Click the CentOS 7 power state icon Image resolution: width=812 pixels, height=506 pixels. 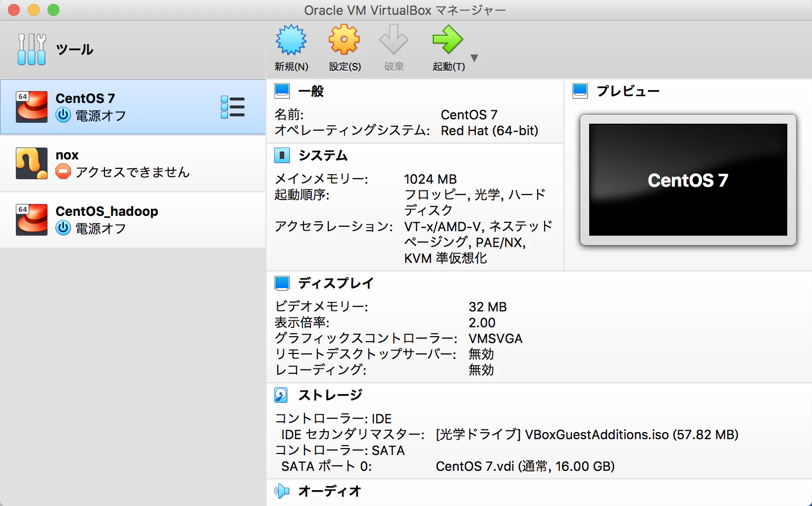pos(63,116)
